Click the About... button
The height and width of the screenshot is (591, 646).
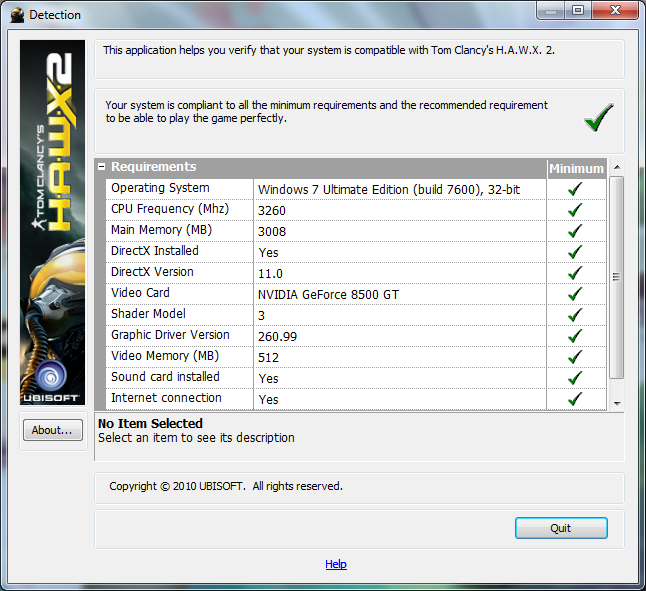click(53, 430)
